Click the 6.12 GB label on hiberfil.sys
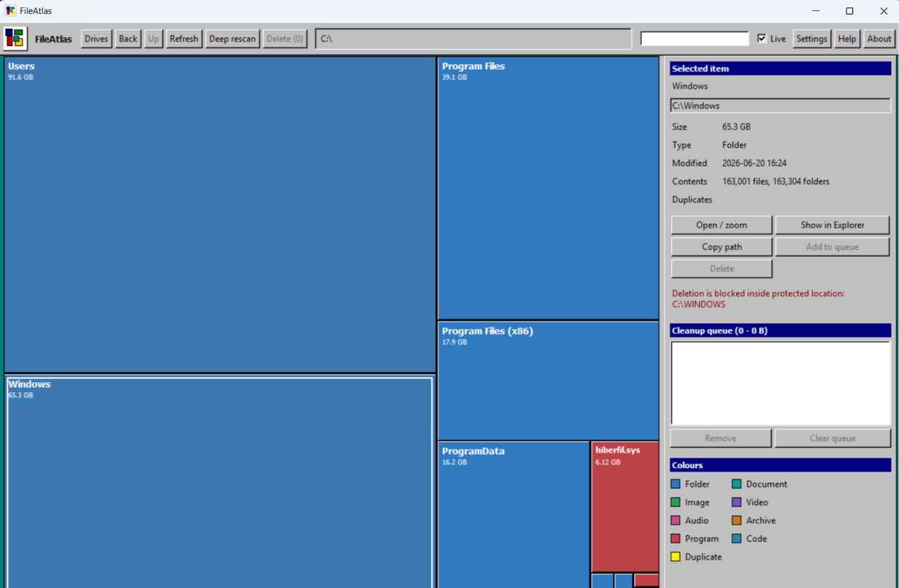This screenshot has height=588, width=899. (608, 462)
